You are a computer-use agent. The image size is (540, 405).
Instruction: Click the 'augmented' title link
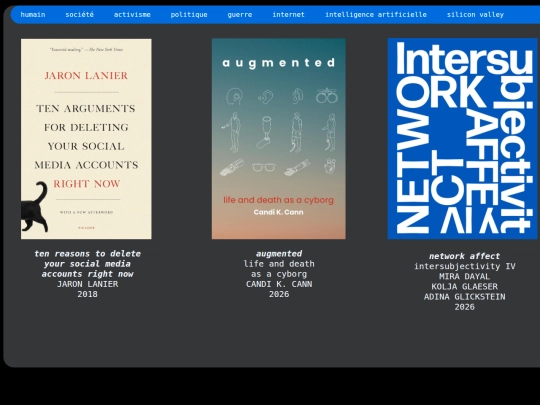279,254
